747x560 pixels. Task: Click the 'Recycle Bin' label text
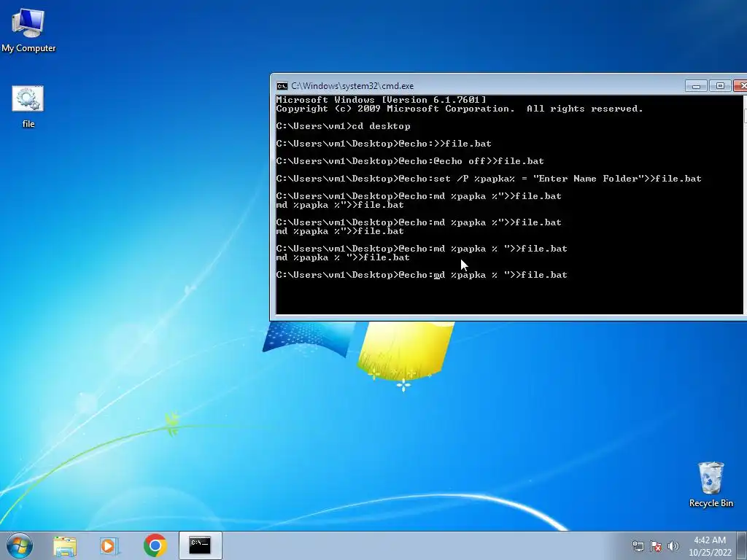coord(711,503)
